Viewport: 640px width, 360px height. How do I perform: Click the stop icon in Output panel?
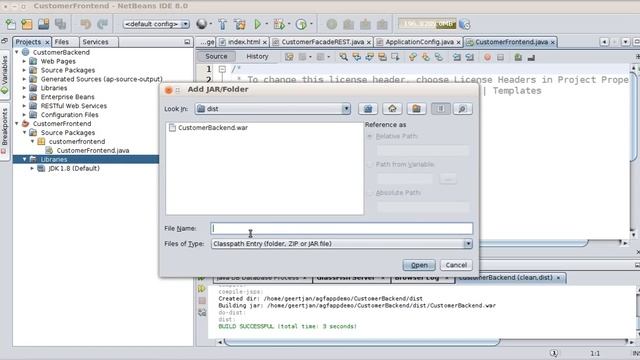point(202,301)
